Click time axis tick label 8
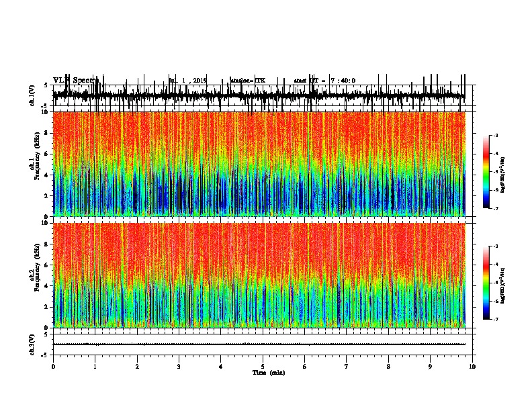This screenshot has width=532, height=411. point(388,367)
